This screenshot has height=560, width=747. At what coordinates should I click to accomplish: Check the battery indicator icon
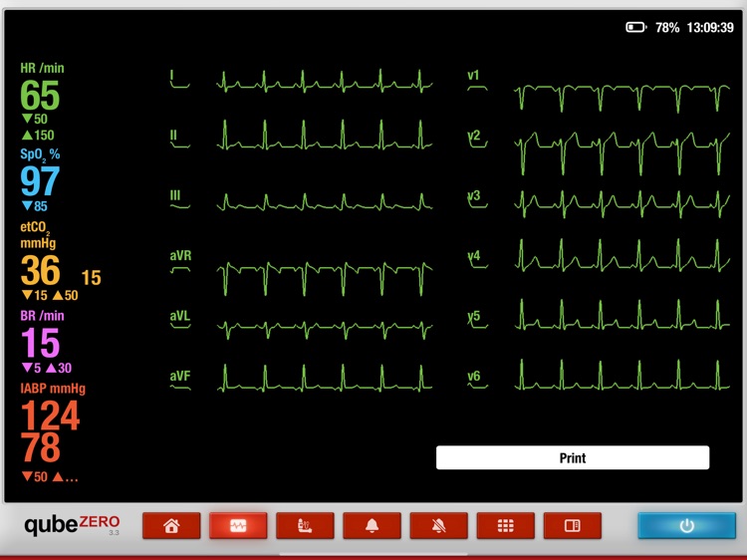pos(636,27)
